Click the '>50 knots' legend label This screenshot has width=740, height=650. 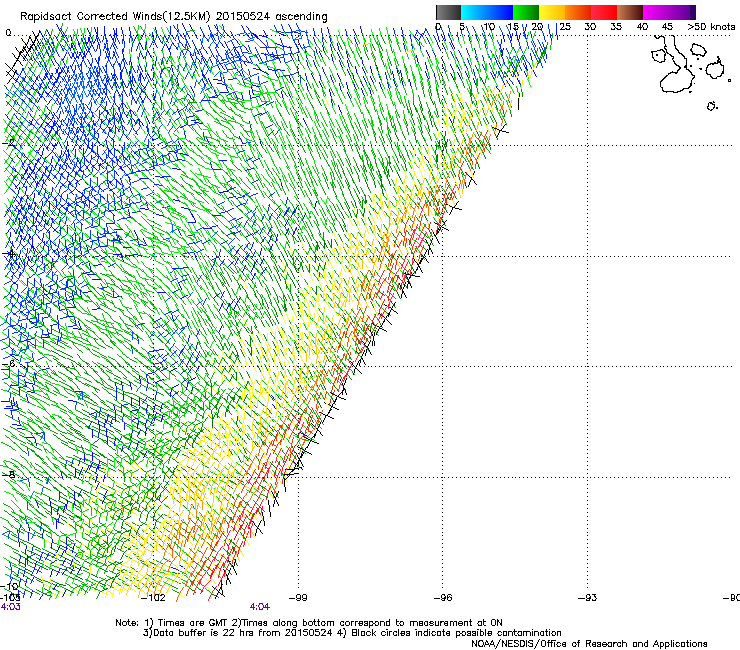[x=711, y=27]
